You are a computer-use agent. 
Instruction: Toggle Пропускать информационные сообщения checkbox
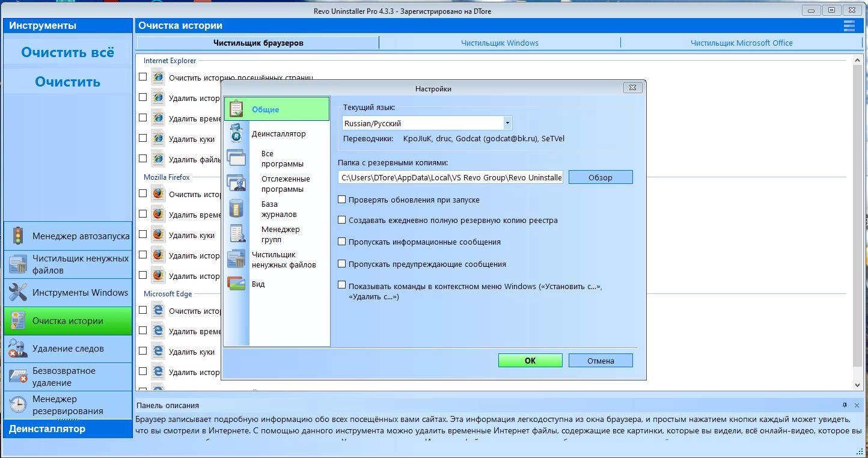tap(341, 242)
